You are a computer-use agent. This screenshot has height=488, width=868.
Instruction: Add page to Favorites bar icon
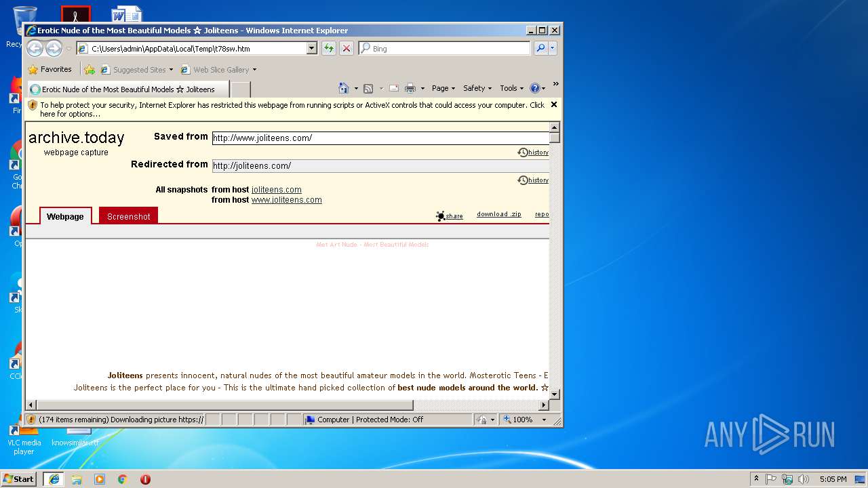point(90,69)
